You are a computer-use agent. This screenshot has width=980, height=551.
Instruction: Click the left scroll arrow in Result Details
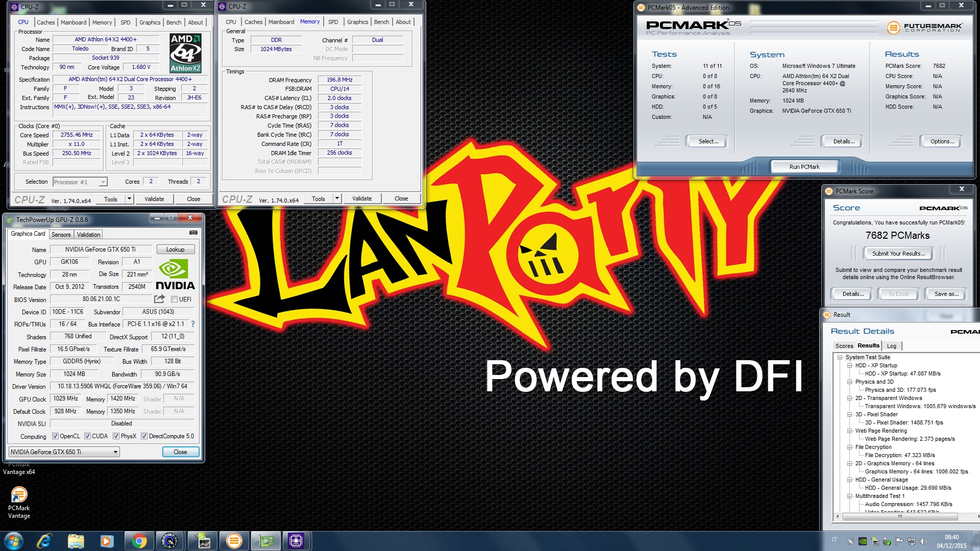838,516
